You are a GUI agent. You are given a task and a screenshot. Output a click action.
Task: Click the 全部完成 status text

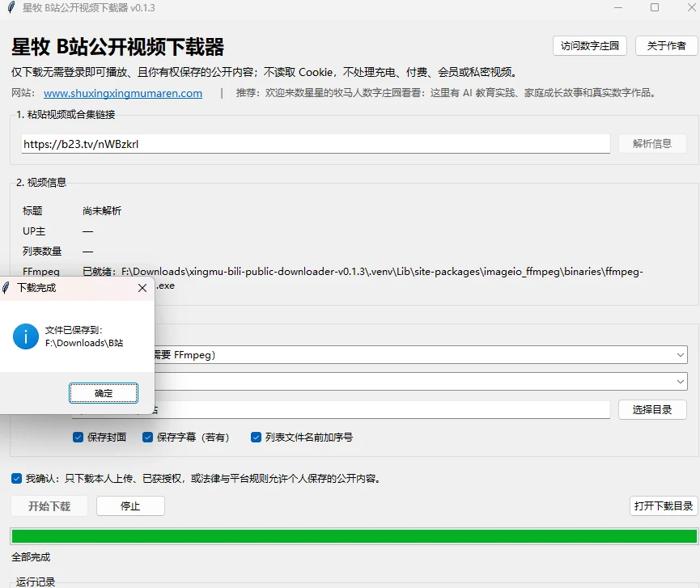coord(31,557)
